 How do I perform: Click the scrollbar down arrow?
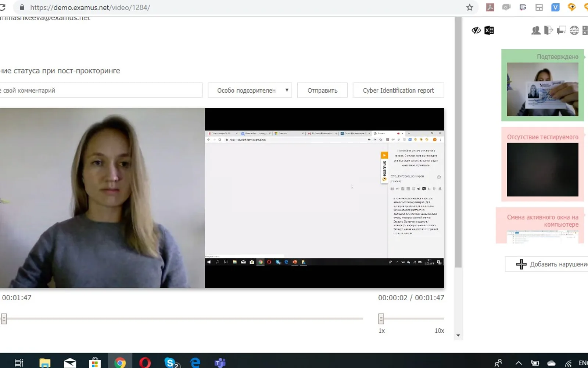[458, 335]
